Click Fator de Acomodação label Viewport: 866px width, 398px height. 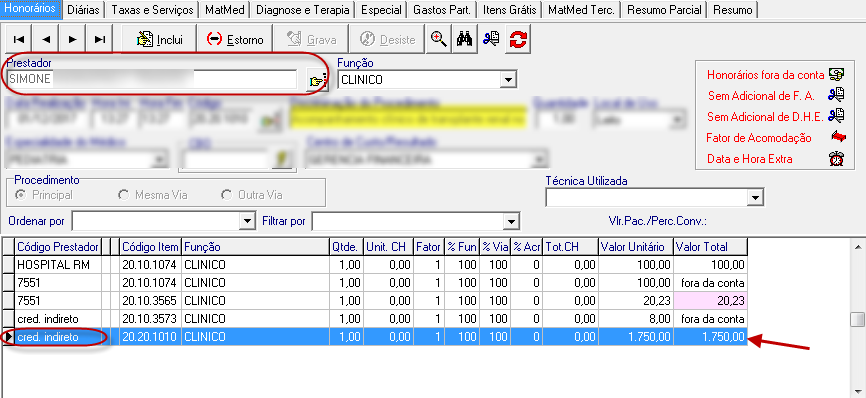pos(759,138)
